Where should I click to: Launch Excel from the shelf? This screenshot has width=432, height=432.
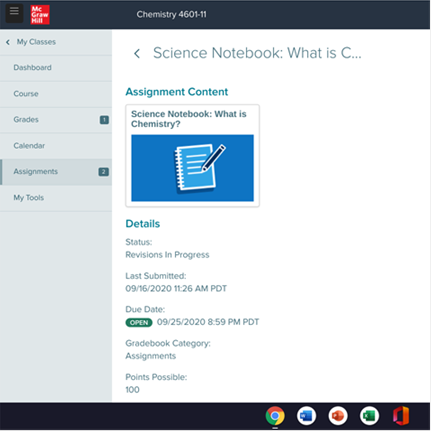[x=369, y=416]
